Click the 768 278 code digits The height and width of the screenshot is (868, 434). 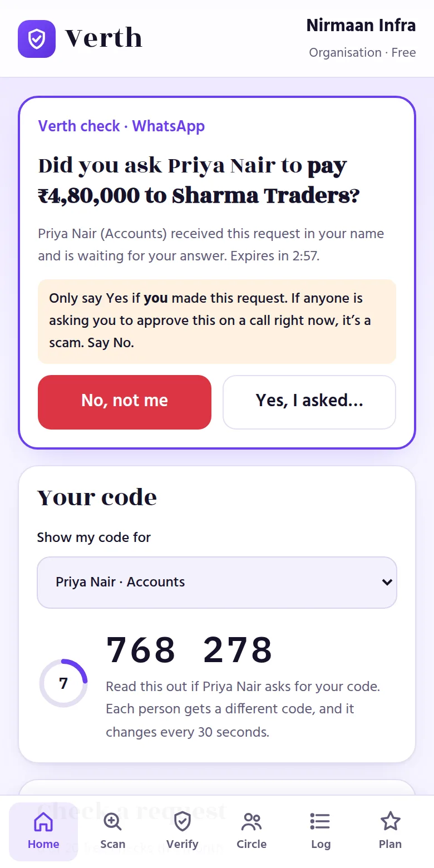click(189, 650)
